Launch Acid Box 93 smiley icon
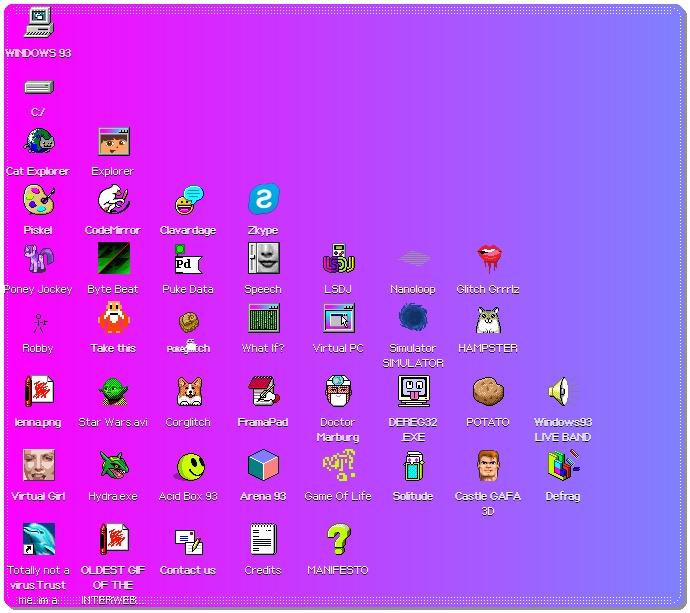 pyautogui.click(x=190, y=466)
